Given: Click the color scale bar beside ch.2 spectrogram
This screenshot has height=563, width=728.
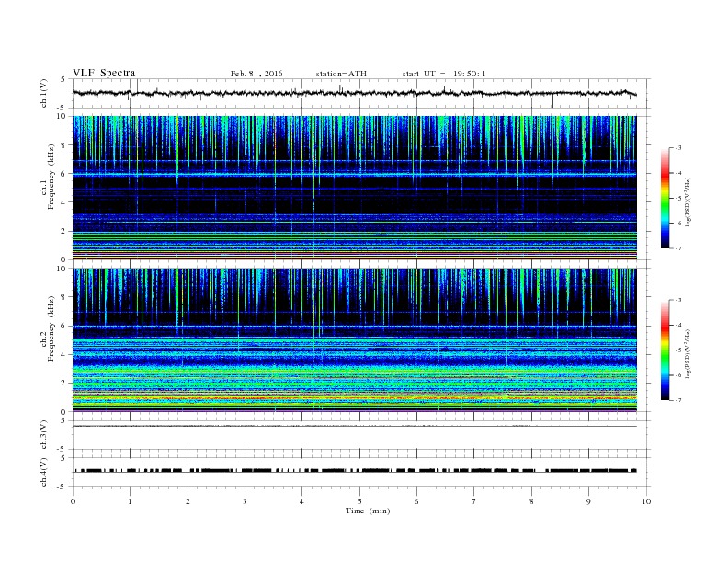Looking at the screenshot, I should (x=665, y=350).
